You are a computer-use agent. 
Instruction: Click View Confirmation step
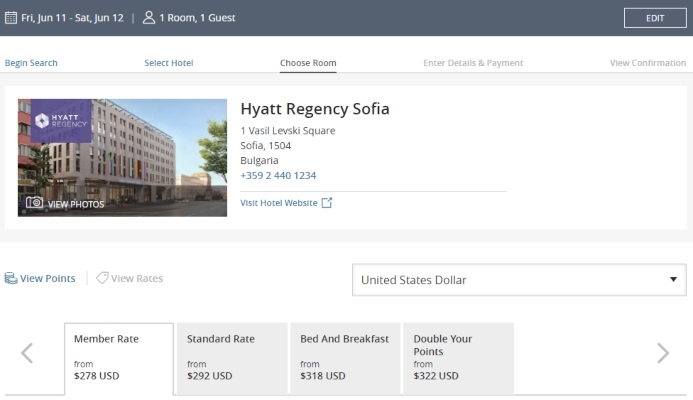click(x=648, y=63)
